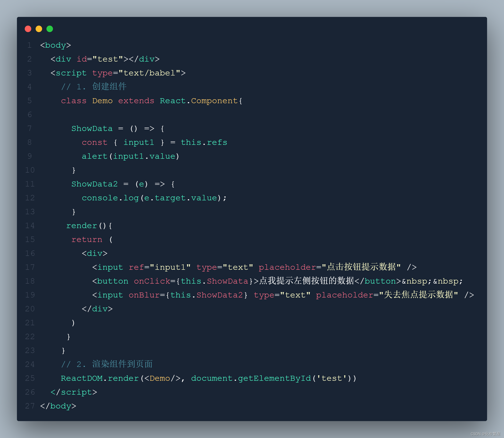Image resolution: width=504 pixels, height=438 pixels.
Task: Click the "ShowData = () => {" line
Action: (118, 129)
